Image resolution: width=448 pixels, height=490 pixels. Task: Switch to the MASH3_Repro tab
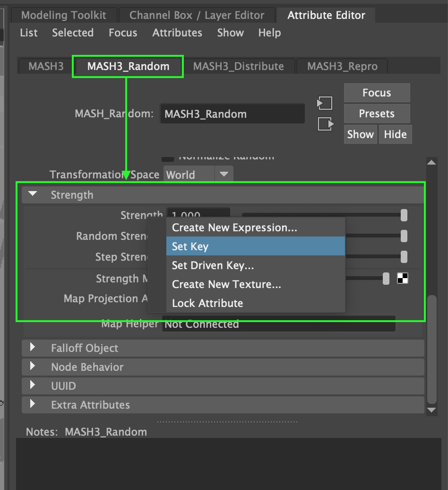click(x=341, y=66)
